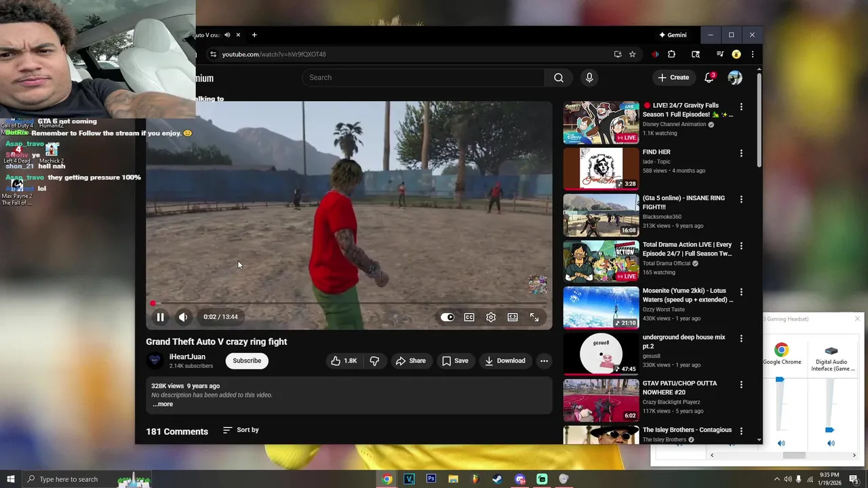This screenshot has width=868, height=488.
Task: Close the volume mixer window
Action: pyautogui.click(x=857, y=319)
